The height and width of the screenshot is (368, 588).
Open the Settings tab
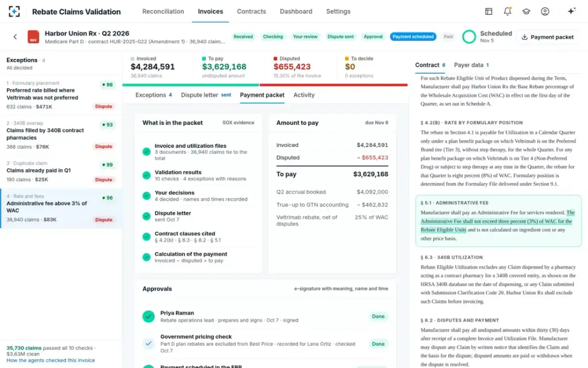338,11
